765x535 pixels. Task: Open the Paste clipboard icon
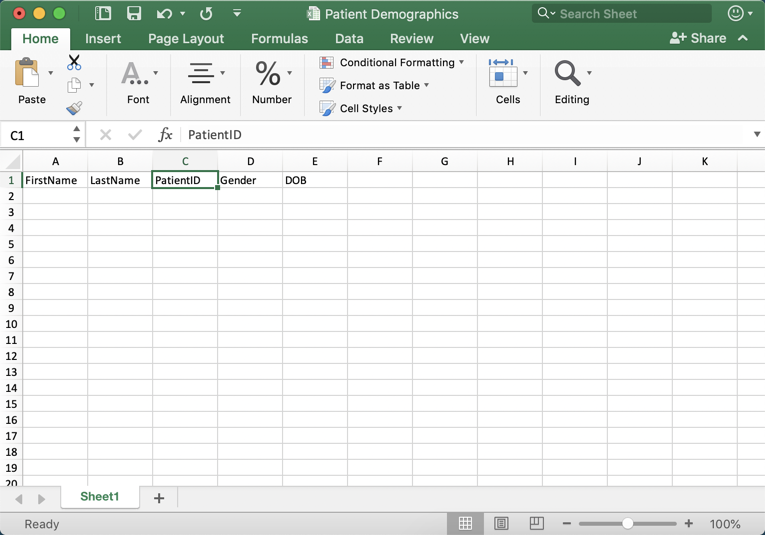coord(27,74)
